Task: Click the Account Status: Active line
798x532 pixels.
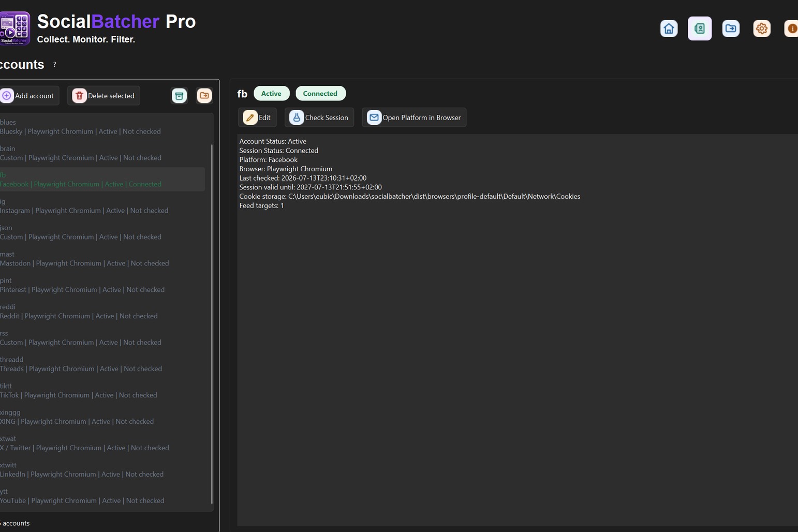Action: point(273,141)
